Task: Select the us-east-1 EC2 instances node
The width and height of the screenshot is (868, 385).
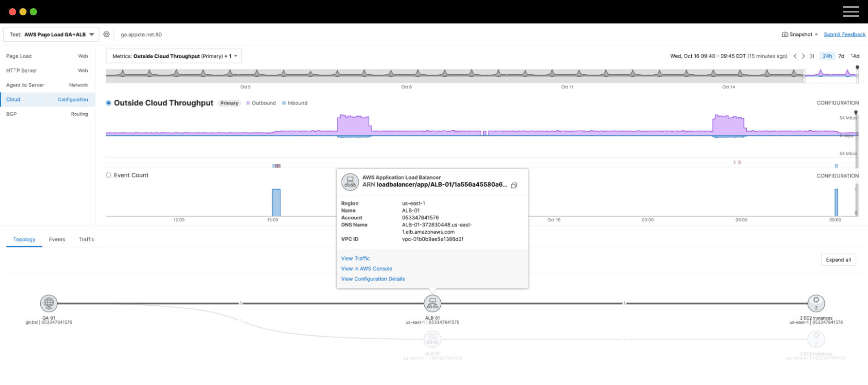Action: (x=816, y=303)
